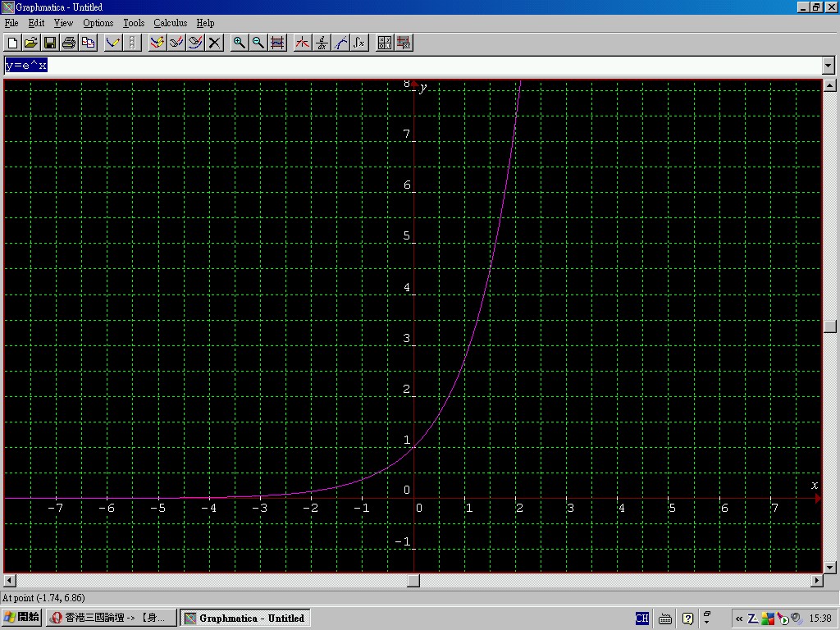Click the Draw Graph pencil icon

(113, 43)
